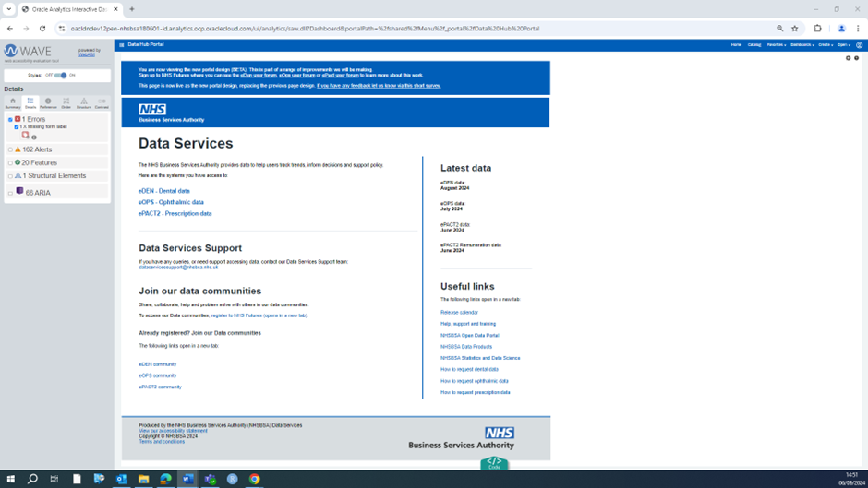Viewport: 868px width, 488px height.
Task: Open a new Chrome tab
Action: 132,9
